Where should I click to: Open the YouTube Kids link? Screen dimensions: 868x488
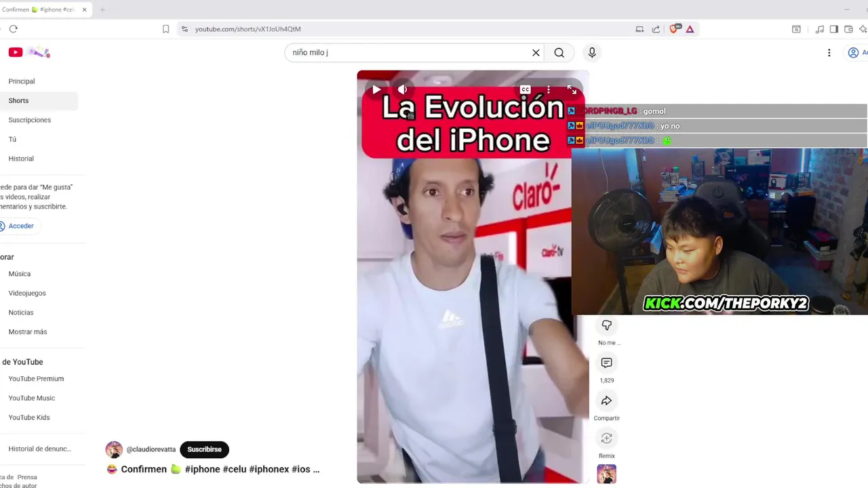pyautogui.click(x=29, y=418)
